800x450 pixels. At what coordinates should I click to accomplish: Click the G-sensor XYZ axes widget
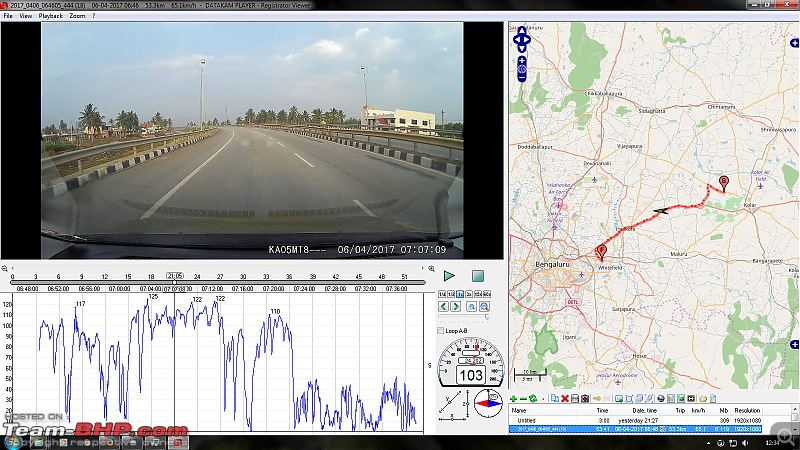click(x=454, y=405)
